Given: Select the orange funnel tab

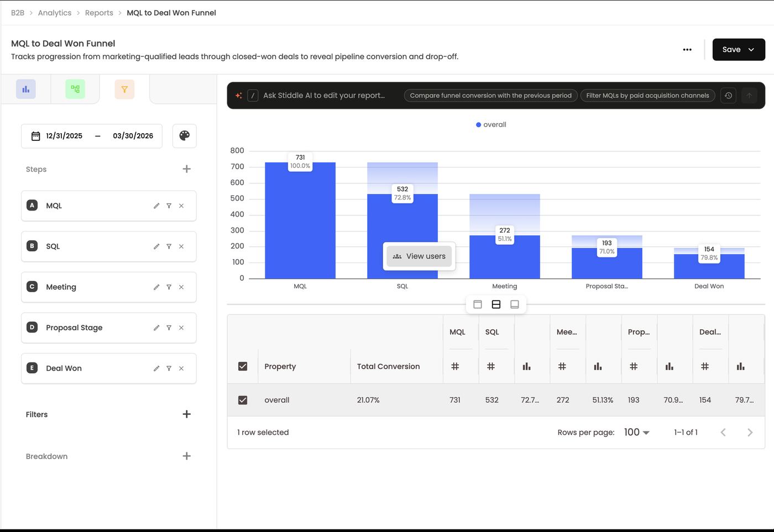Looking at the screenshot, I should click(124, 89).
